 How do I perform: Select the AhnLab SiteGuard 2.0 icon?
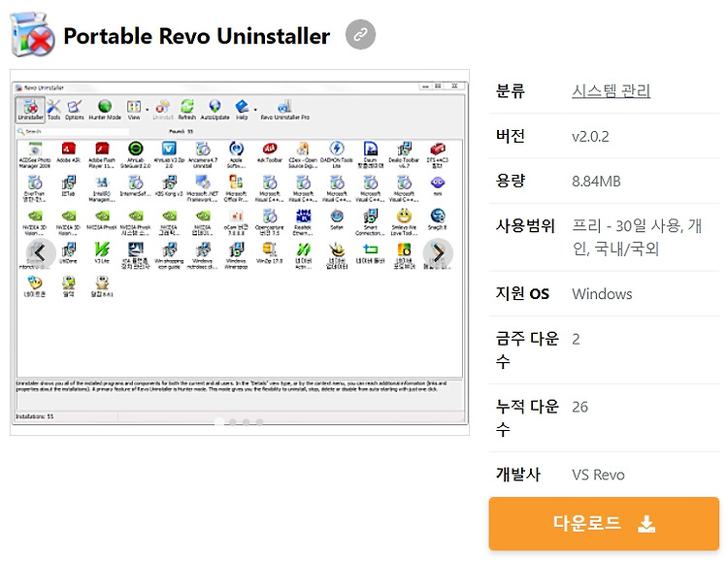coord(135,155)
